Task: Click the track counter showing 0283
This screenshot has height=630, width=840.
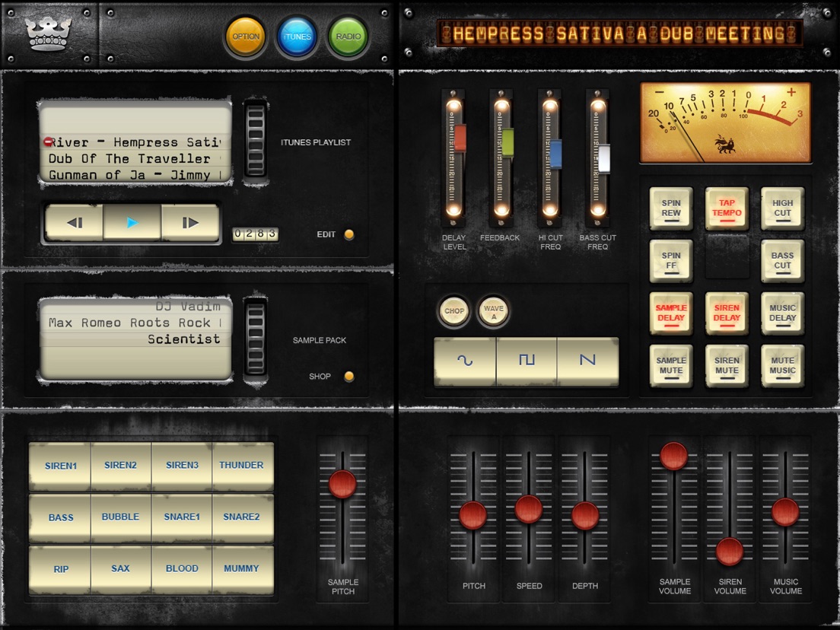Action: click(255, 234)
